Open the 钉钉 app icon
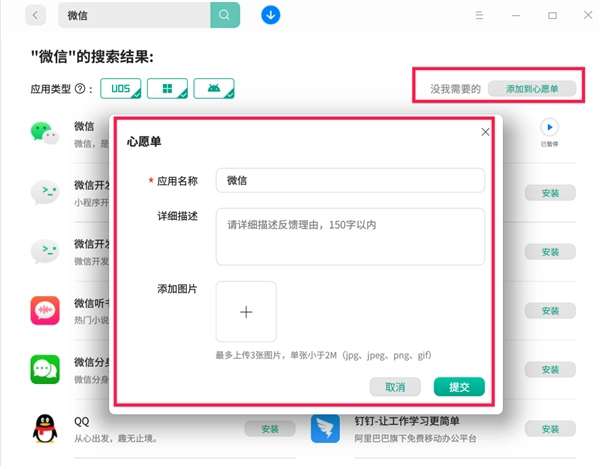The image size is (600, 466). click(x=325, y=429)
